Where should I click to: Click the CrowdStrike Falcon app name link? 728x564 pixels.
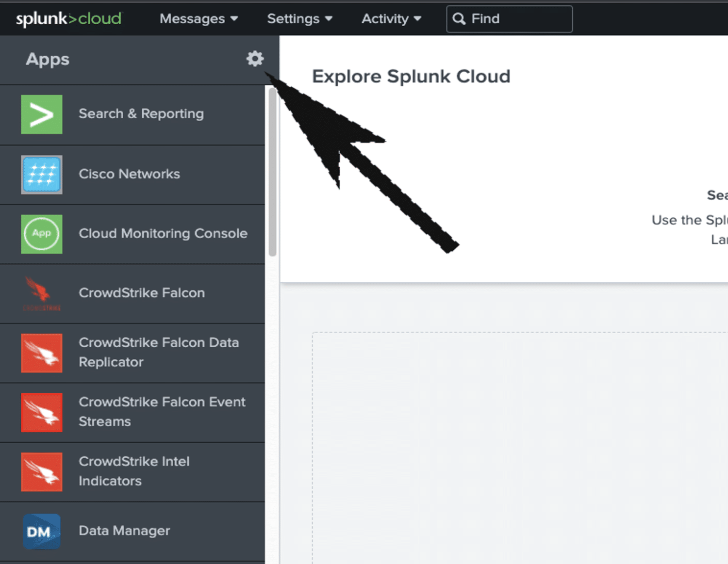point(141,292)
